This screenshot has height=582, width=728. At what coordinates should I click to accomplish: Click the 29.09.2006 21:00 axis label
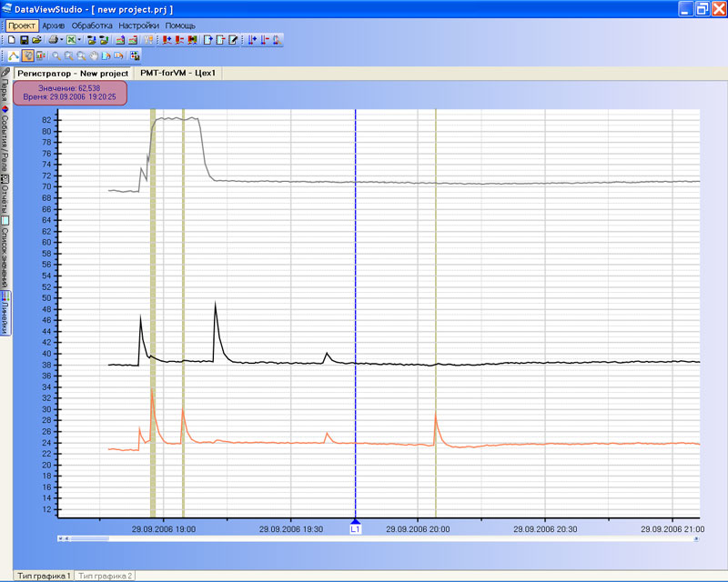672,529
